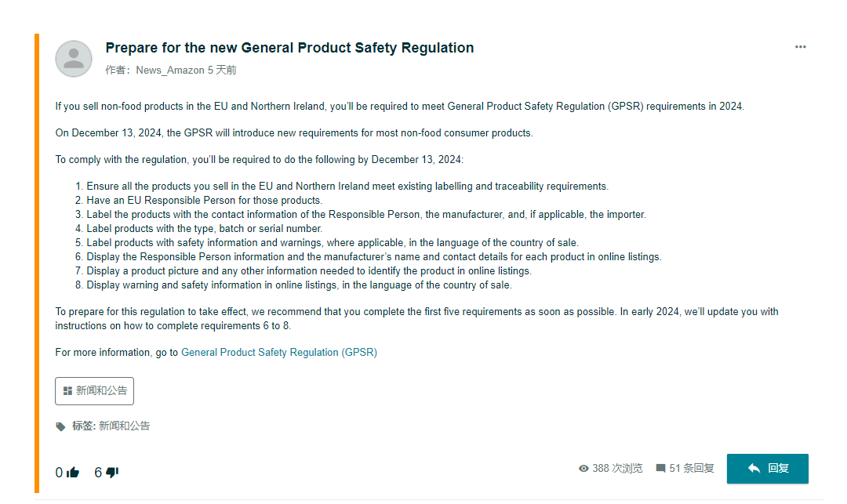Open the three-dot more options menu

(x=800, y=47)
